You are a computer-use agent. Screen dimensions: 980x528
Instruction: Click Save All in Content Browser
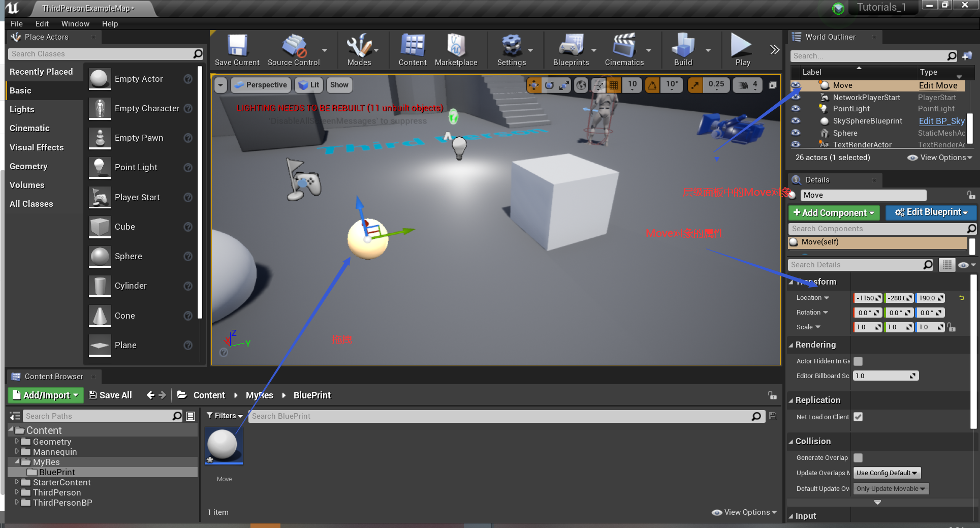pos(110,395)
